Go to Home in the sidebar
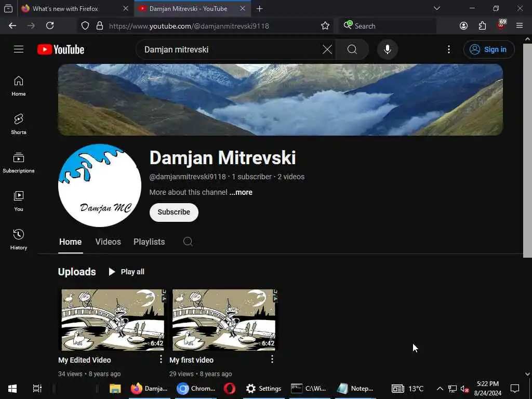 (x=19, y=86)
